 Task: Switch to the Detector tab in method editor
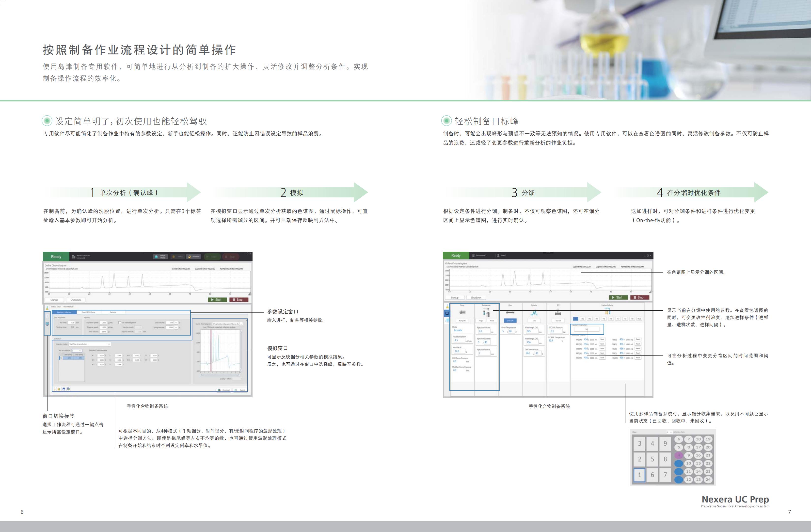tap(113, 312)
